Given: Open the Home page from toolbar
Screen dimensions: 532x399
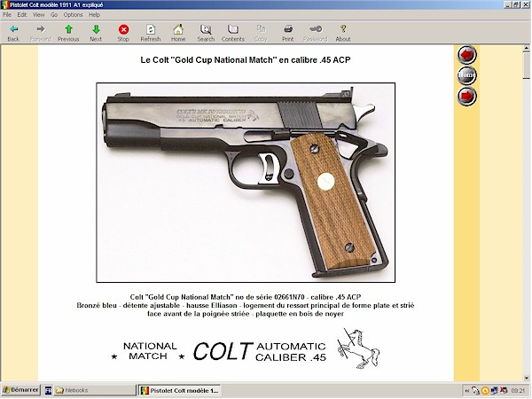Looking at the screenshot, I should tap(178, 34).
